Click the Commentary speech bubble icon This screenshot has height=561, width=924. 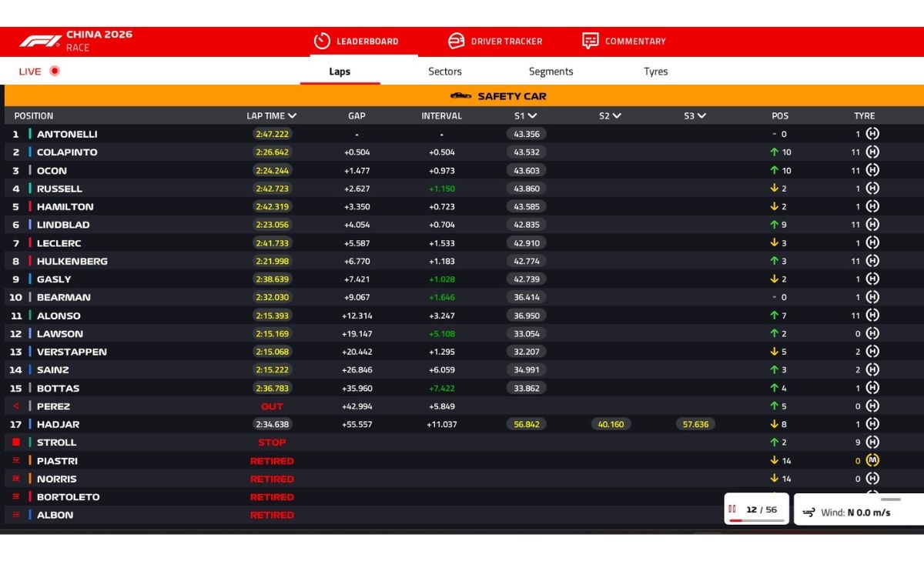point(591,41)
